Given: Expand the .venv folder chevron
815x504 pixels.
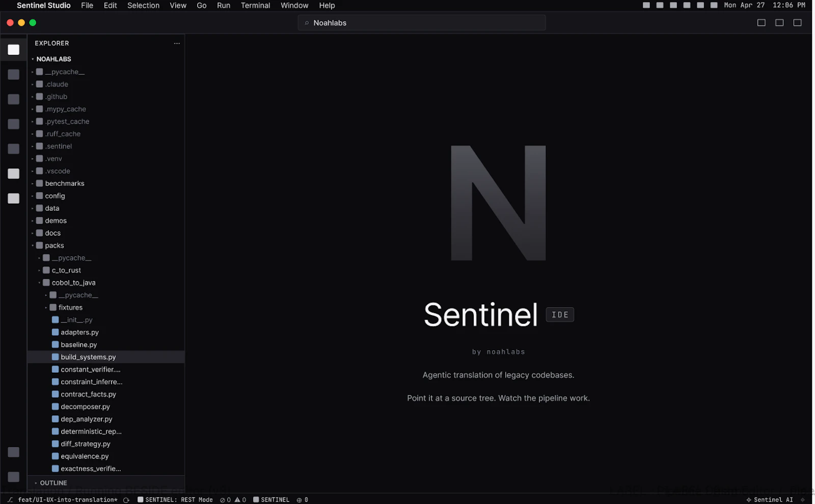Looking at the screenshot, I should point(33,159).
